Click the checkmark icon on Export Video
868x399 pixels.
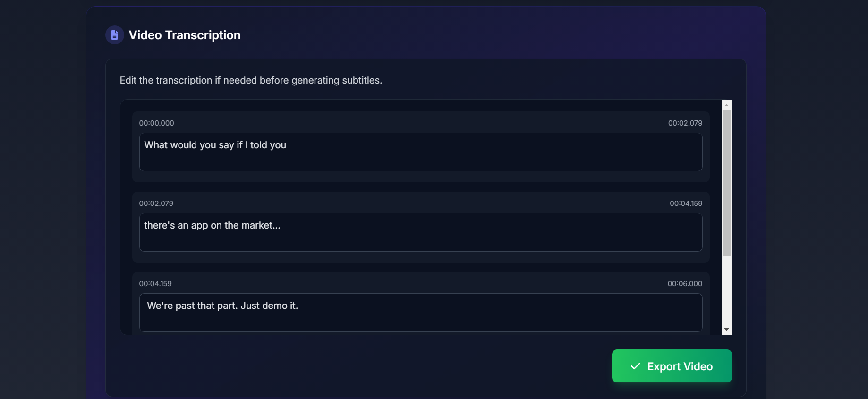click(636, 366)
